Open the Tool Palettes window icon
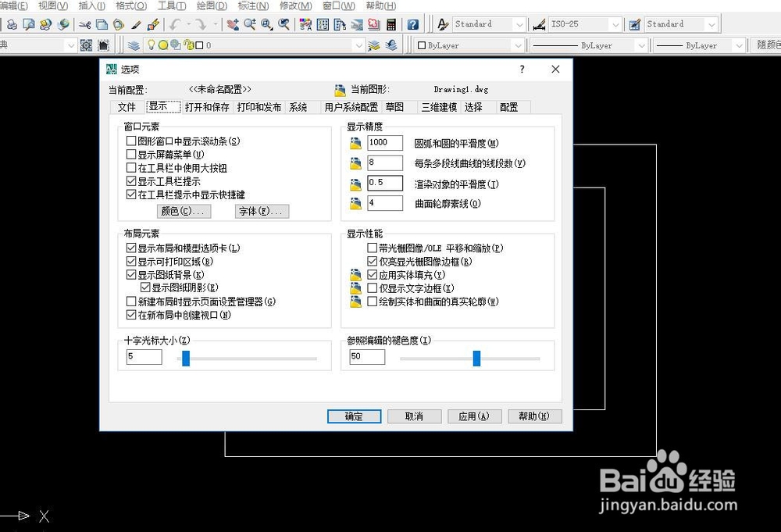This screenshot has height=532, width=781. click(340, 24)
